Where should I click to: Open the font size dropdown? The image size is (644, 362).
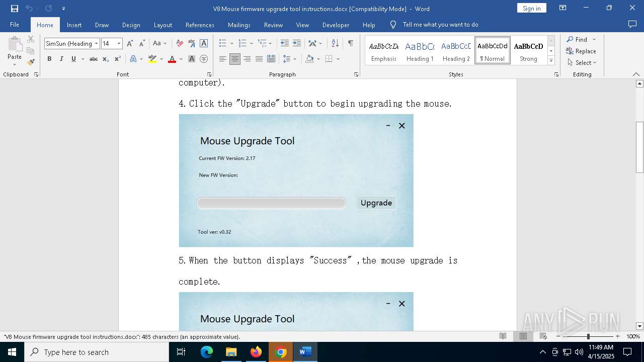click(x=119, y=44)
